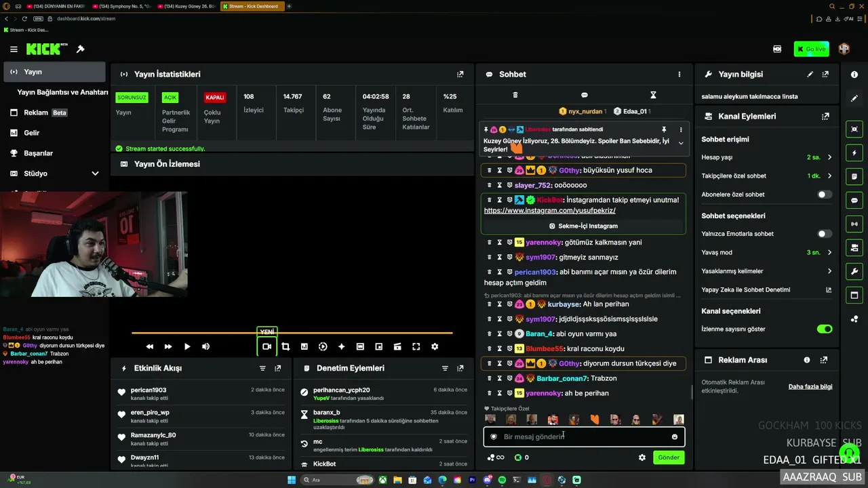Filter the Denetim Eylemleri list

coord(445,368)
